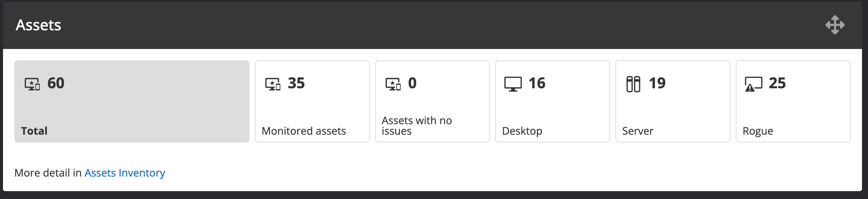Click the Total assets card icon
Screen dimensions: 868x199
(x=32, y=84)
